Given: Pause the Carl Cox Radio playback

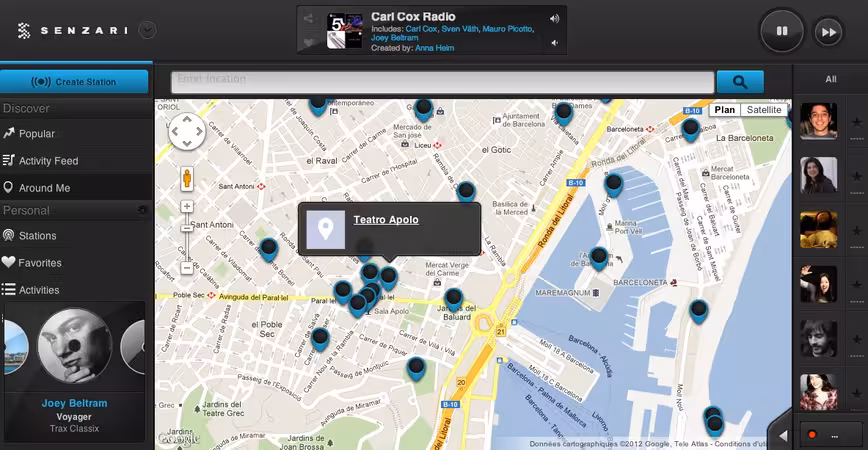Looking at the screenshot, I should pos(782,31).
